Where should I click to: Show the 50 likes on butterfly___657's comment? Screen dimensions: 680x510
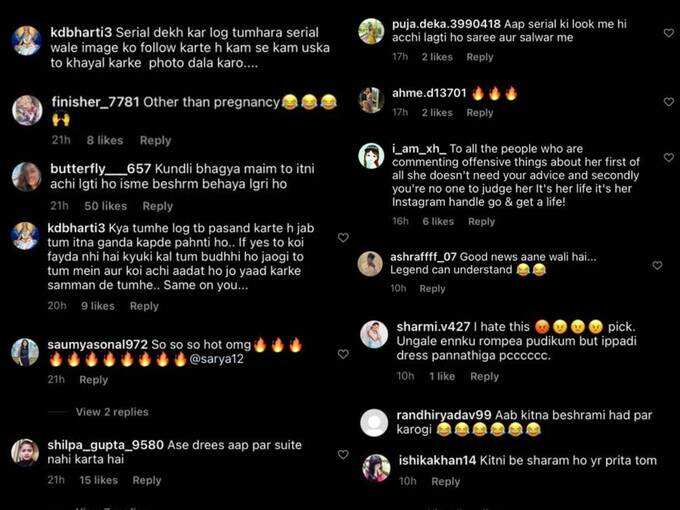point(105,206)
